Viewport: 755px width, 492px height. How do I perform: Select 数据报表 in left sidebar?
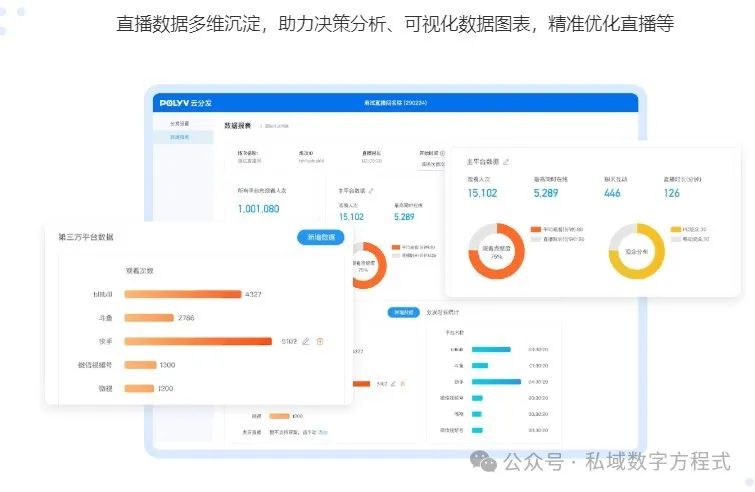(180, 136)
